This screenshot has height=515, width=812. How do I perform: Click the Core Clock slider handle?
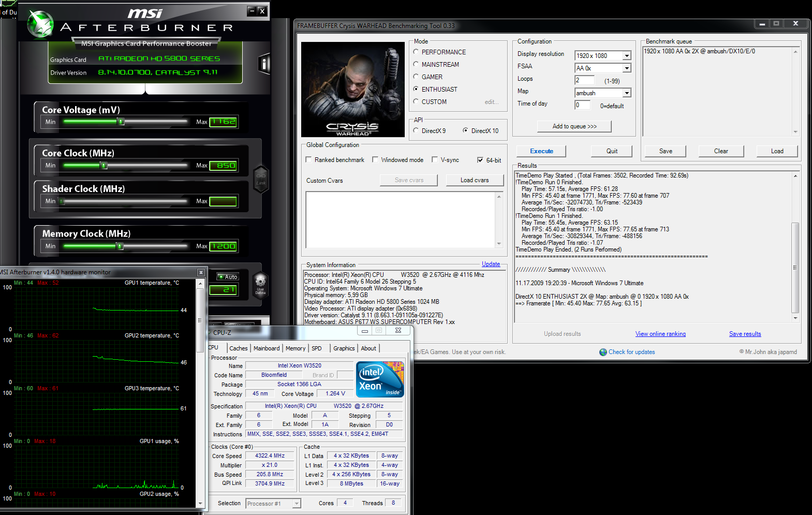click(104, 166)
